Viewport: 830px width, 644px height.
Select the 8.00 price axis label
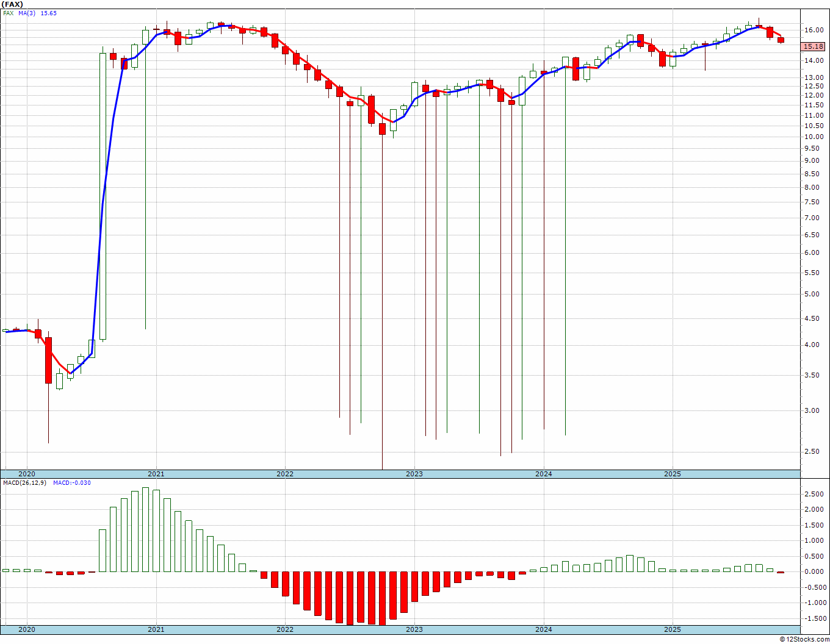813,187
